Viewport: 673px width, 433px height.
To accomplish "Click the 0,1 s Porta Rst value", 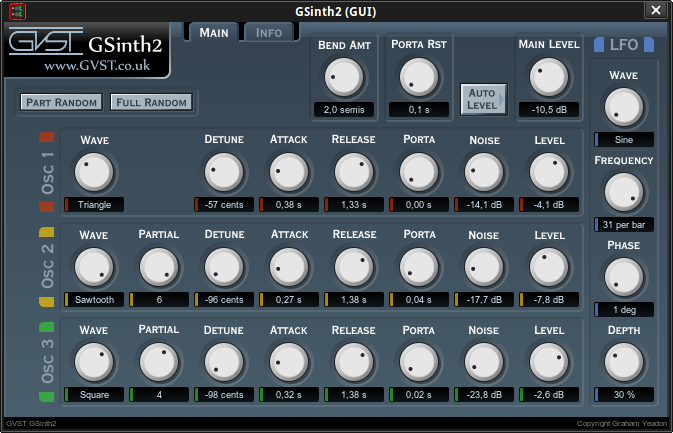I will [418, 109].
